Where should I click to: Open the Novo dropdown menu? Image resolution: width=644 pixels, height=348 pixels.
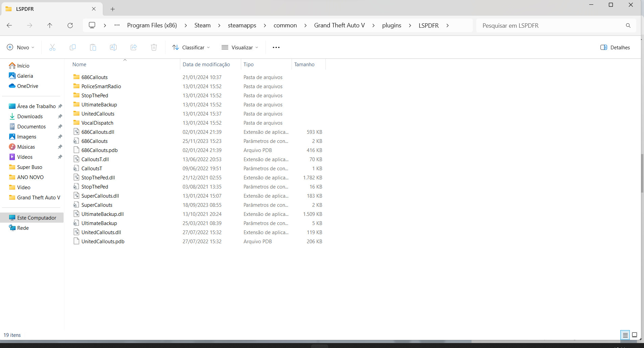pyautogui.click(x=21, y=48)
